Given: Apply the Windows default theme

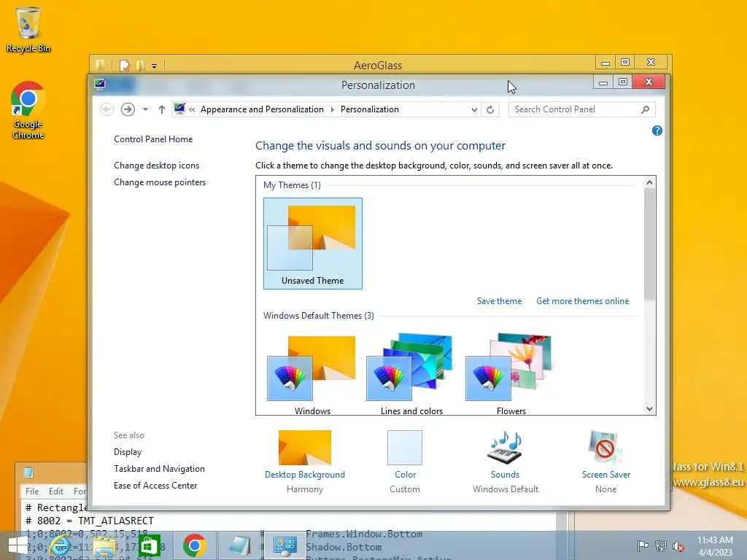Looking at the screenshot, I should pos(312,374).
